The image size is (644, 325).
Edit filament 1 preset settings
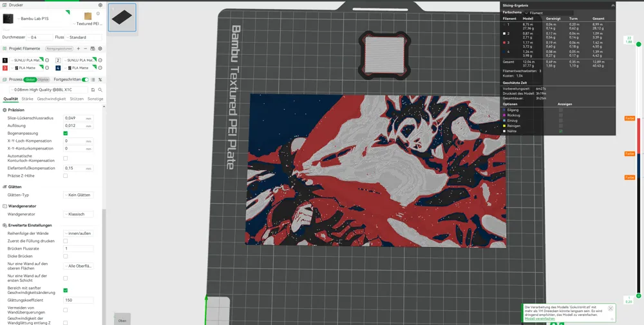pyautogui.click(x=47, y=61)
